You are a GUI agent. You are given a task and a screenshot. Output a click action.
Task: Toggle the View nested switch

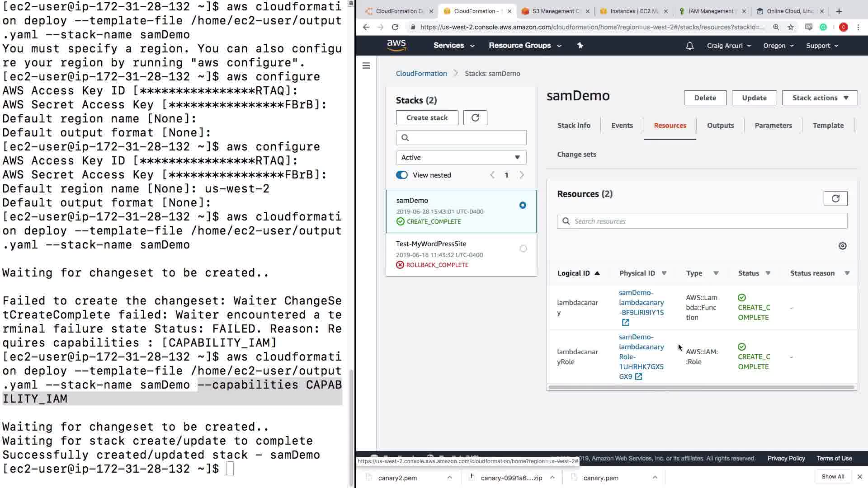[x=402, y=175]
